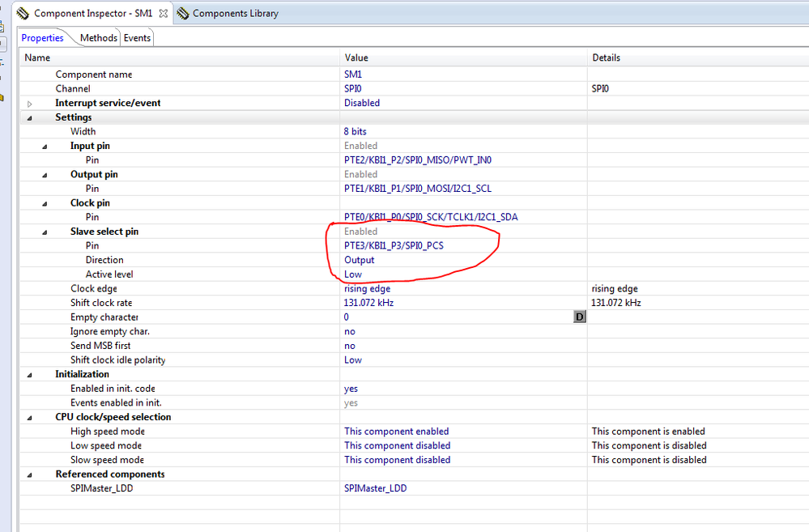This screenshot has width=809, height=532.
Task: Toggle the Interrupt service/event value Disabled
Action: point(362,103)
